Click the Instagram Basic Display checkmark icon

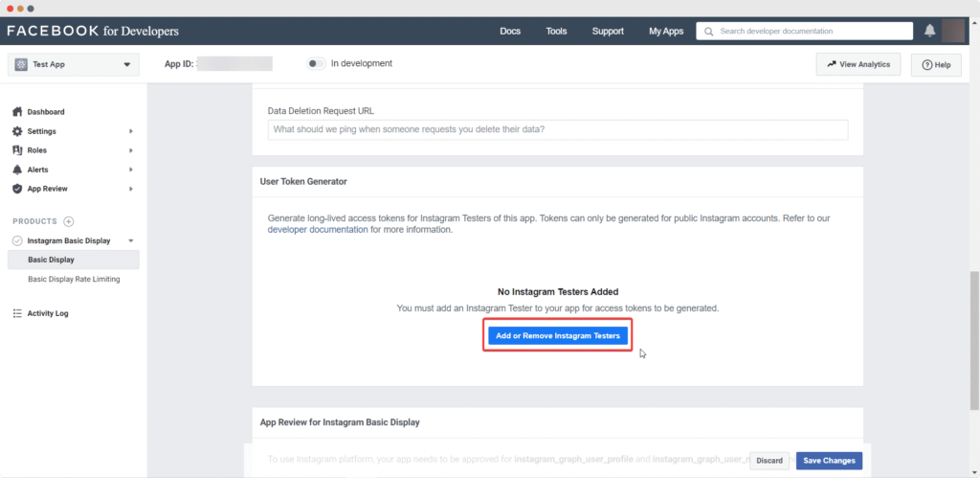click(x=17, y=240)
